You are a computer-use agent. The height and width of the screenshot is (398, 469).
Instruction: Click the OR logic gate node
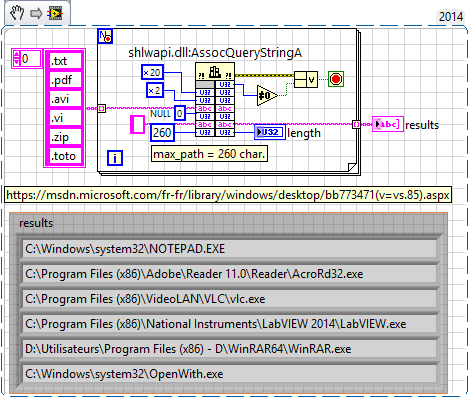coord(306,79)
